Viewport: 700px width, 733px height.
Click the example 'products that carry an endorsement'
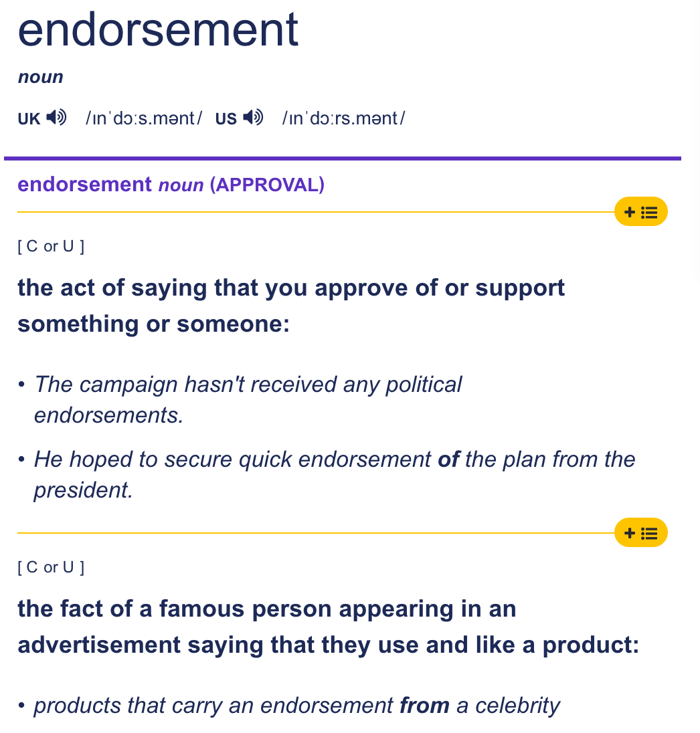click(296, 706)
